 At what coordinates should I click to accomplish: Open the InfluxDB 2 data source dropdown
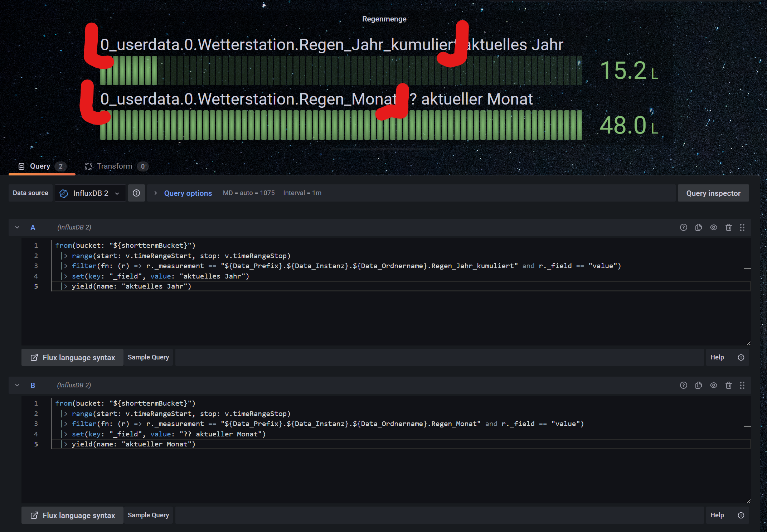point(90,193)
